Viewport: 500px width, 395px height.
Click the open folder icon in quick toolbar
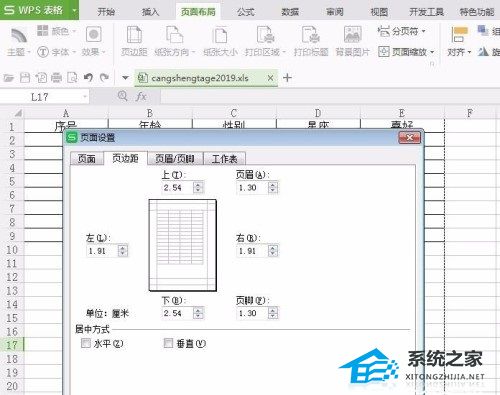click(9, 78)
